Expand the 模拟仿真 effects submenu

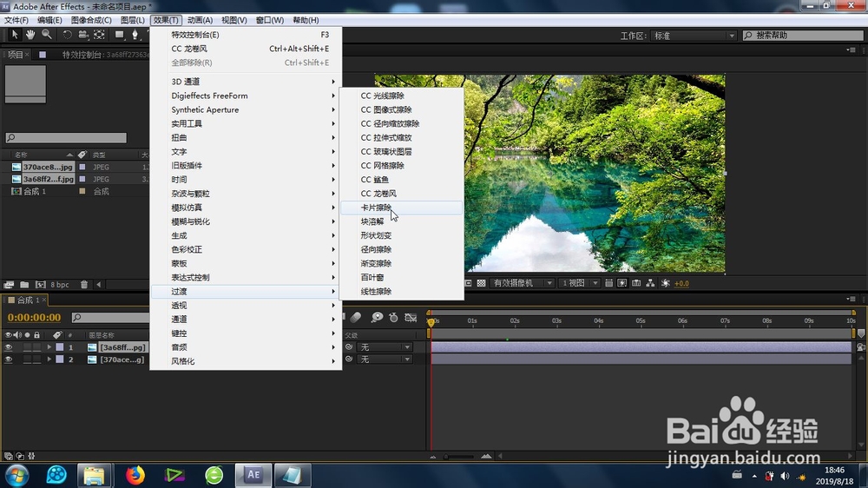point(247,208)
